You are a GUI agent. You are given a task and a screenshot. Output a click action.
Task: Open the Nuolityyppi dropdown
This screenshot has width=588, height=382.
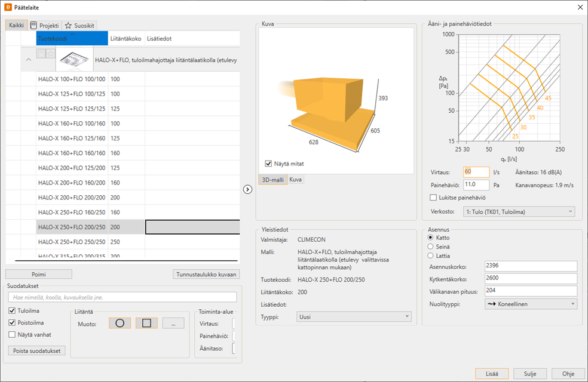click(531, 304)
